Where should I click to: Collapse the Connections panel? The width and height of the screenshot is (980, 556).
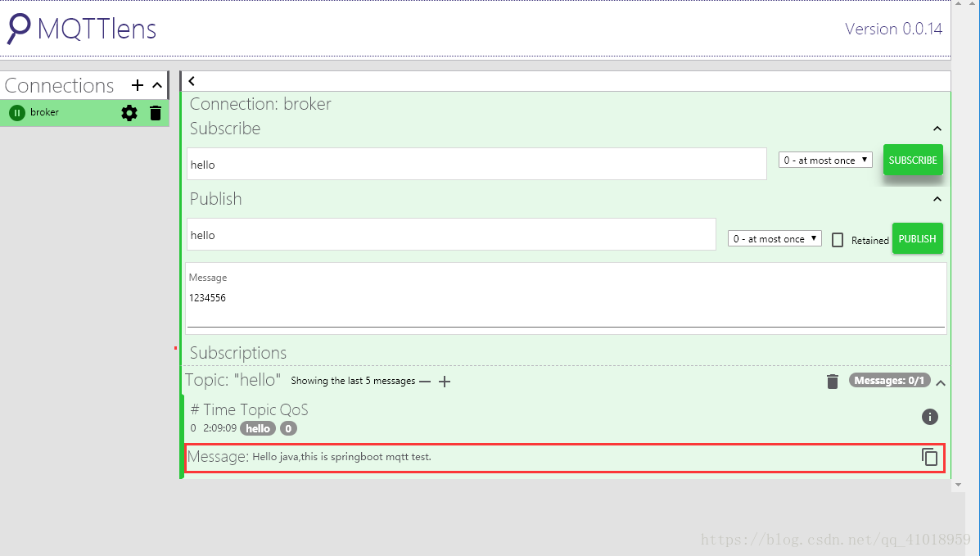coord(156,84)
